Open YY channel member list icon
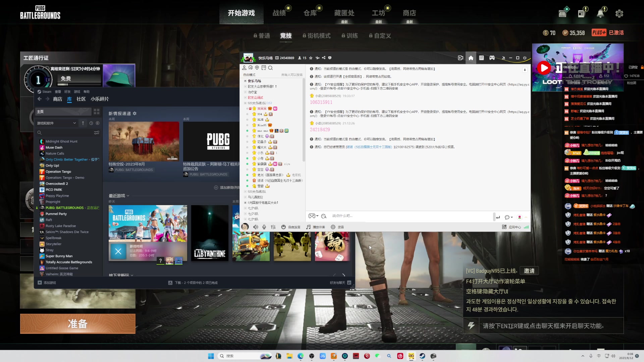The width and height of the screenshot is (644, 362). pos(244,68)
